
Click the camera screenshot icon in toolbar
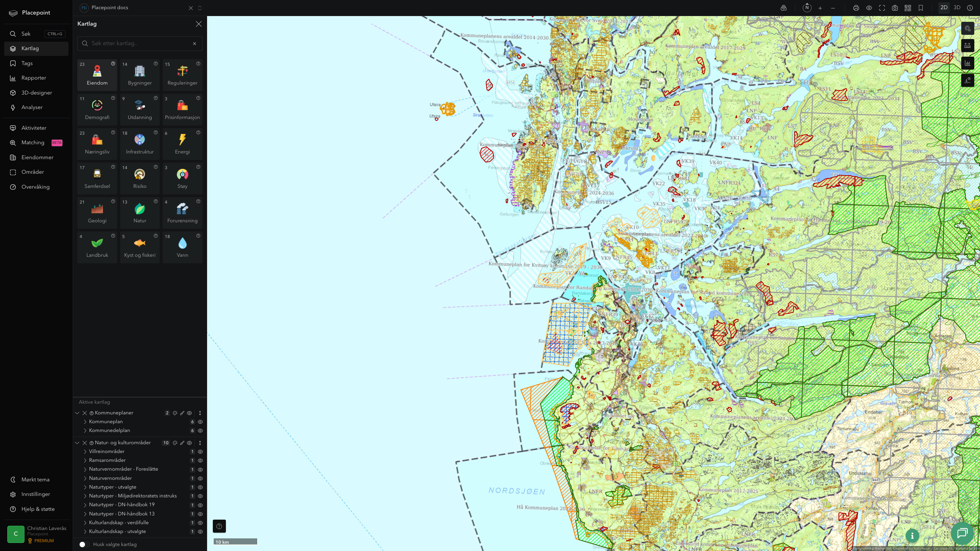[x=895, y=8]
